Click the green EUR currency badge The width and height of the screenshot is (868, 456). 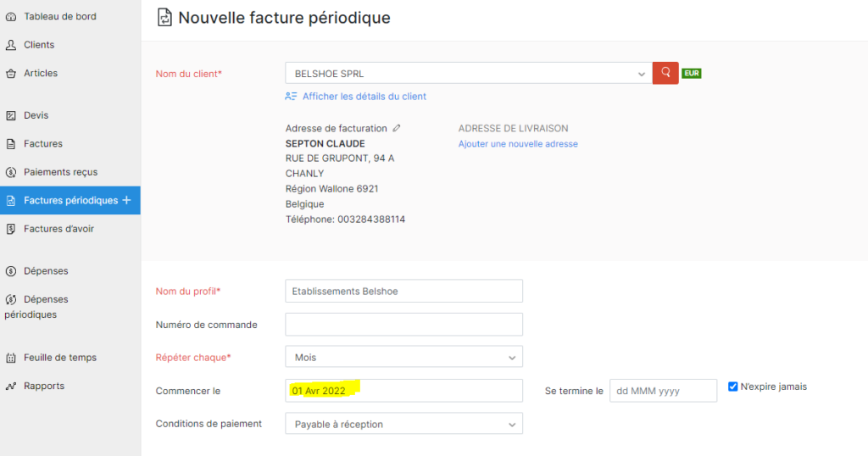tap(692, 73)
